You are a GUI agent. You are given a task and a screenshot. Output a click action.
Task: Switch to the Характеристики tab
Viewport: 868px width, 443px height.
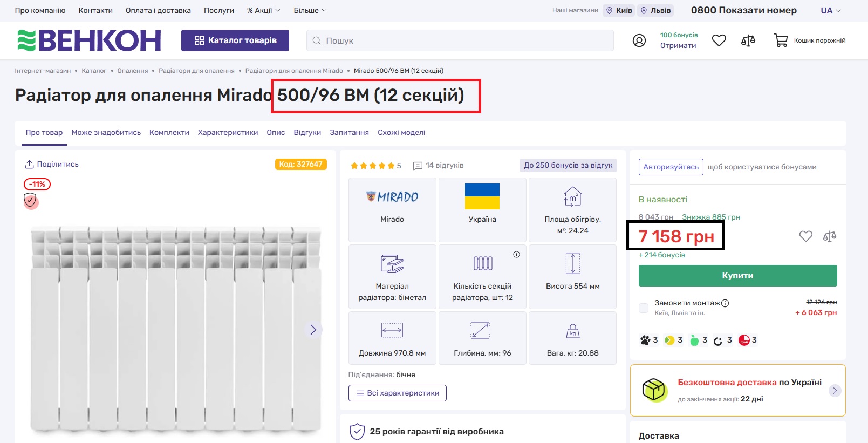(x=228, y=132)
